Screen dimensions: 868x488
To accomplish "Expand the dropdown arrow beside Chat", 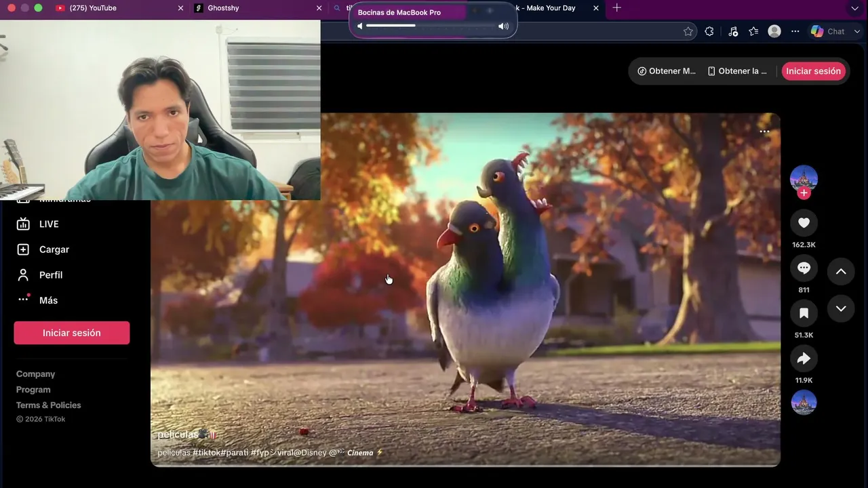I will tap(857, 31).
